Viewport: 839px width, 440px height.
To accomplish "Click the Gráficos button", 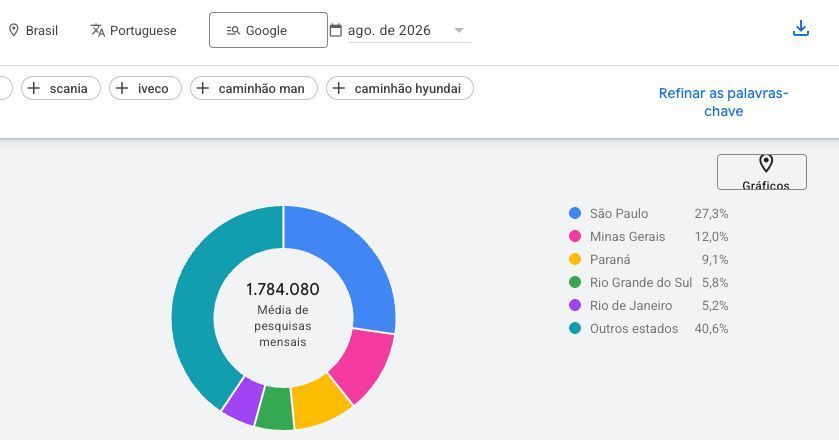I will tap(762, 172).
